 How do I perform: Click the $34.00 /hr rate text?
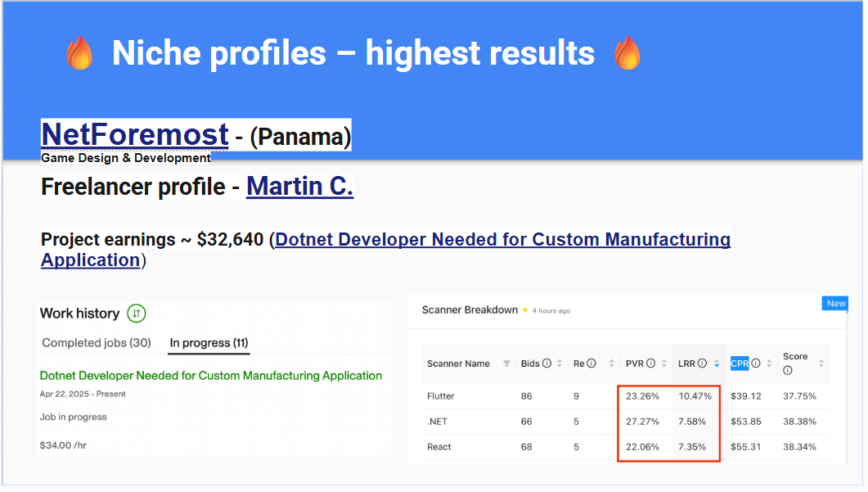tap(63, 445)
